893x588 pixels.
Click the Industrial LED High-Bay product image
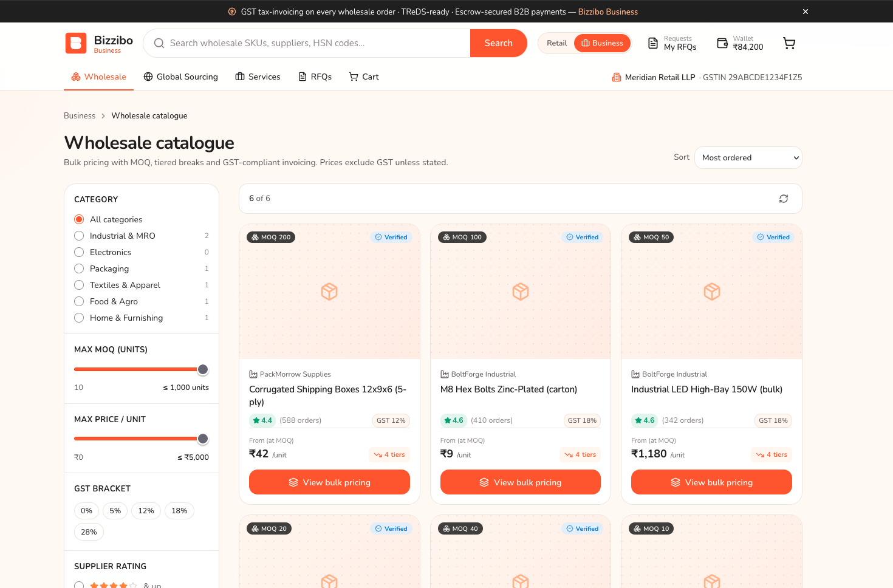(x=711, y=292)
